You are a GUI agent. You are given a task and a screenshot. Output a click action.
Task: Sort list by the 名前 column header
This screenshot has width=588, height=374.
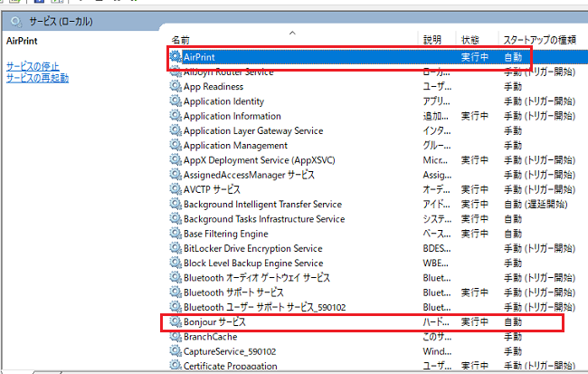[x=181, y=41]
